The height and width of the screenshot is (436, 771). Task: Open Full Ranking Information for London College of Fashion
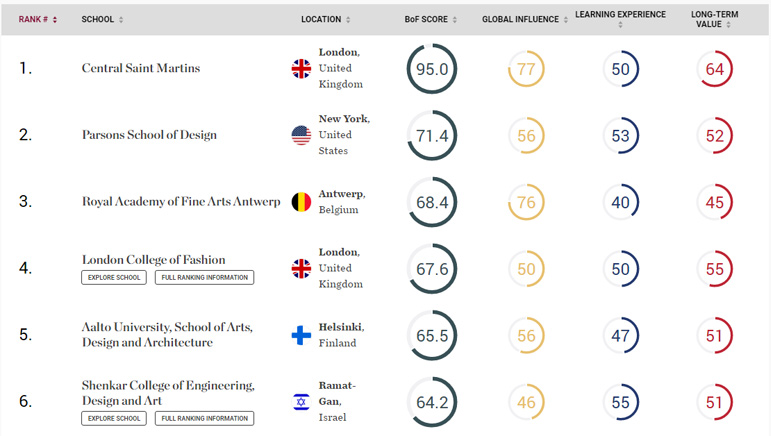point(205,277)
